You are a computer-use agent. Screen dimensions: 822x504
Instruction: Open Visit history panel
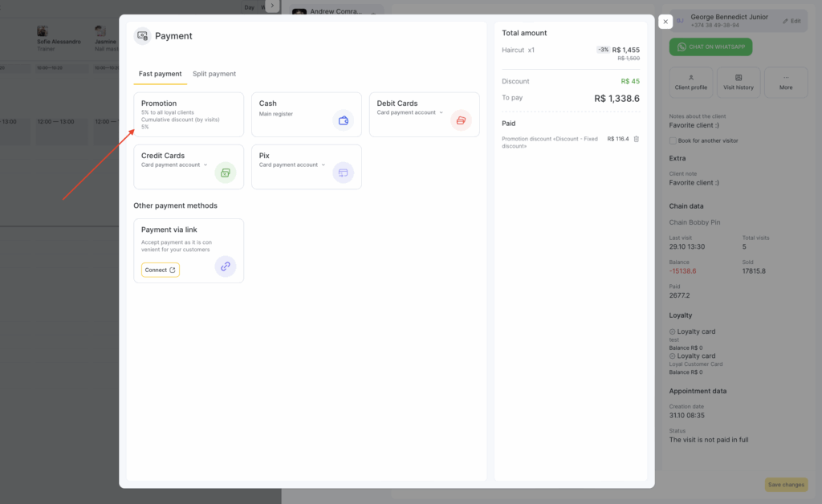point(739,82)
